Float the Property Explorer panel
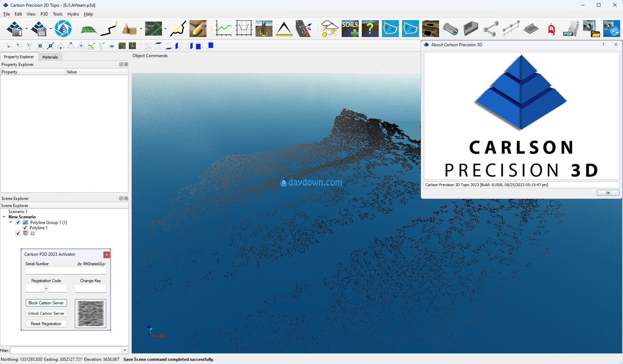This screenshot has width=623, height=364. click(x=121, y=64)
